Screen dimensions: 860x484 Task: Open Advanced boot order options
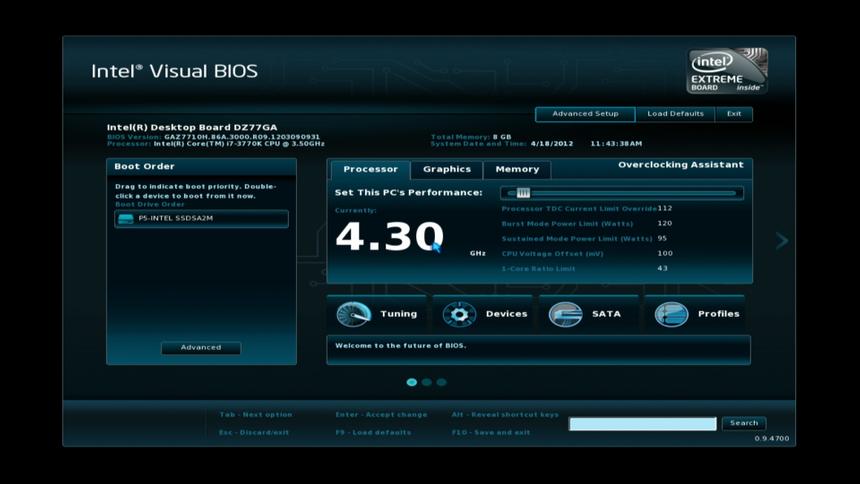201,348
